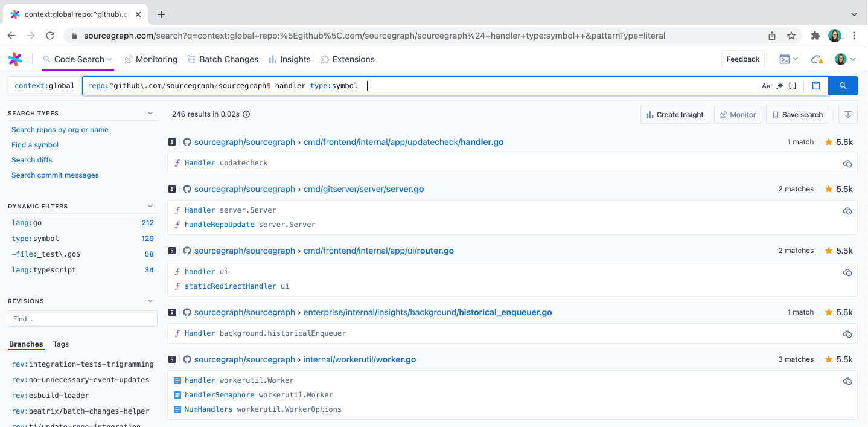This screenshot has width=868, height=427.
Task: Click Find a symbol link
Action: 35,145
